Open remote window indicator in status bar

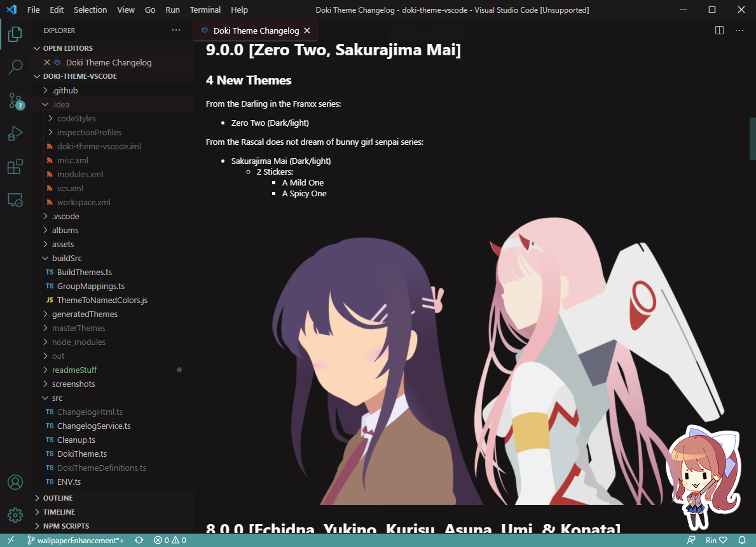point(11,540)
